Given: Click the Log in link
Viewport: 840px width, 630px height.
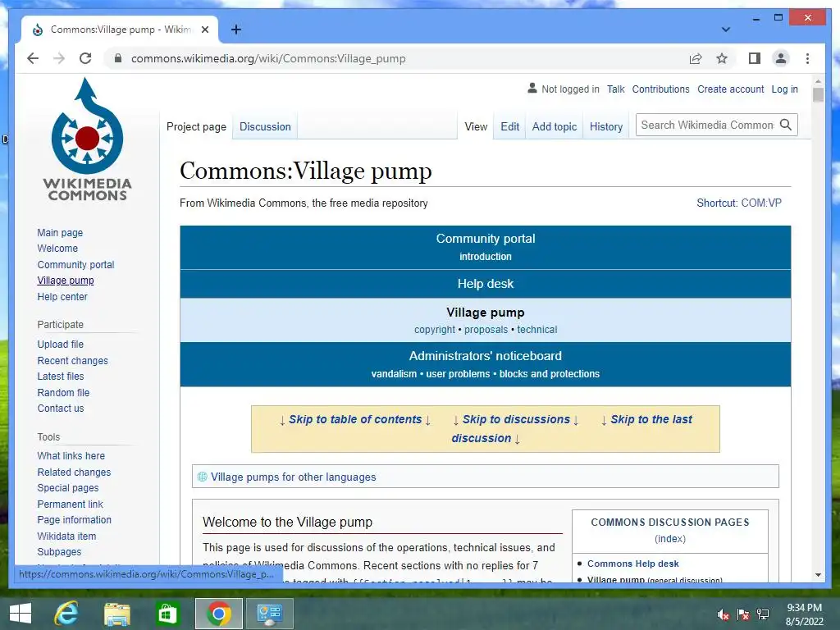Looking at the screenshot, I should point(784,89).
